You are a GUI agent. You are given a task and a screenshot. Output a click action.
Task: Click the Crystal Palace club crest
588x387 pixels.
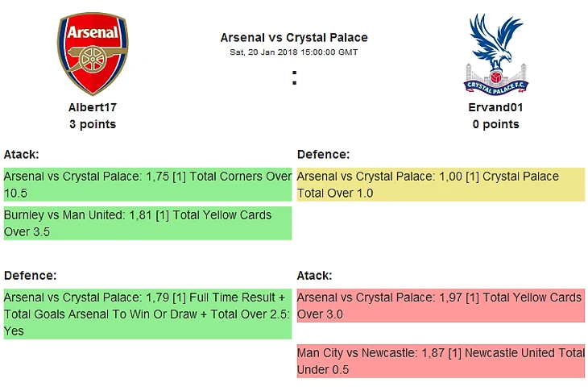(x=495, y=54)
